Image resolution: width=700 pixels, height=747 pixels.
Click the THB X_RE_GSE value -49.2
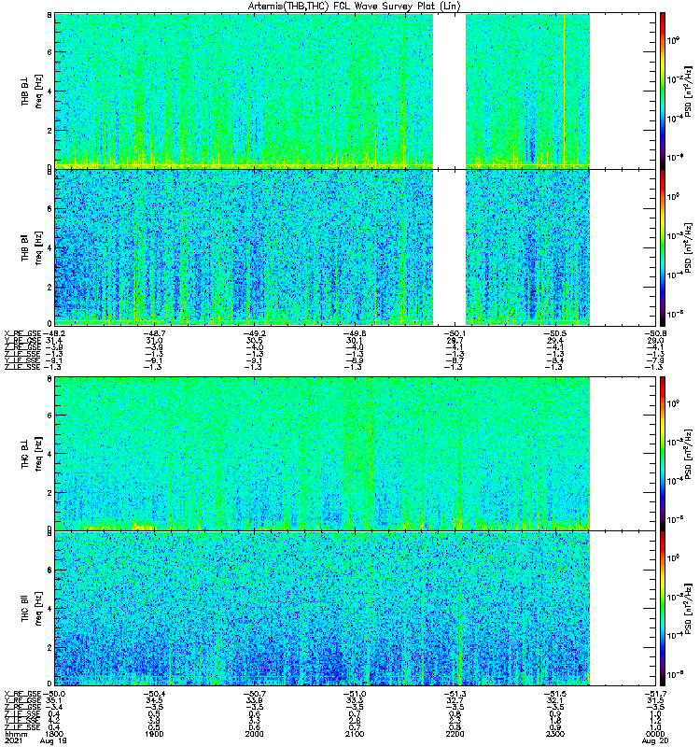coord(254,333)
